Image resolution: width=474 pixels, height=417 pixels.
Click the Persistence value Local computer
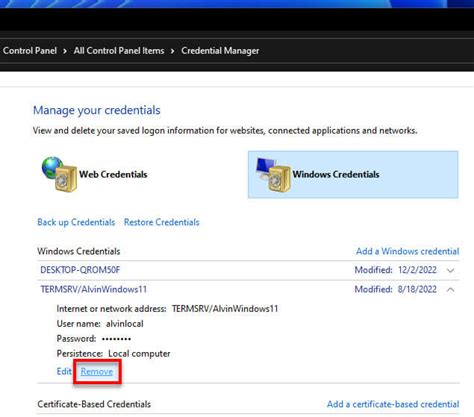139,353
